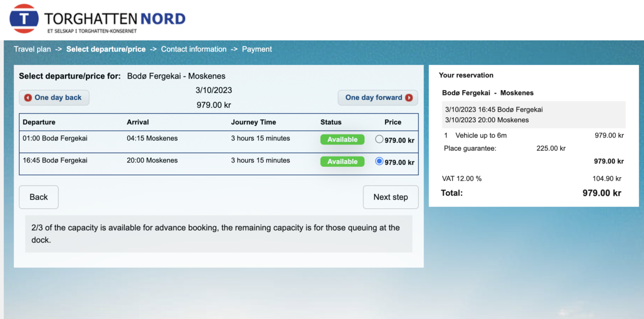Click the Price column header
Image resolution: width=644 pixels, height=319 pixels.
click(x=393, y=122)
